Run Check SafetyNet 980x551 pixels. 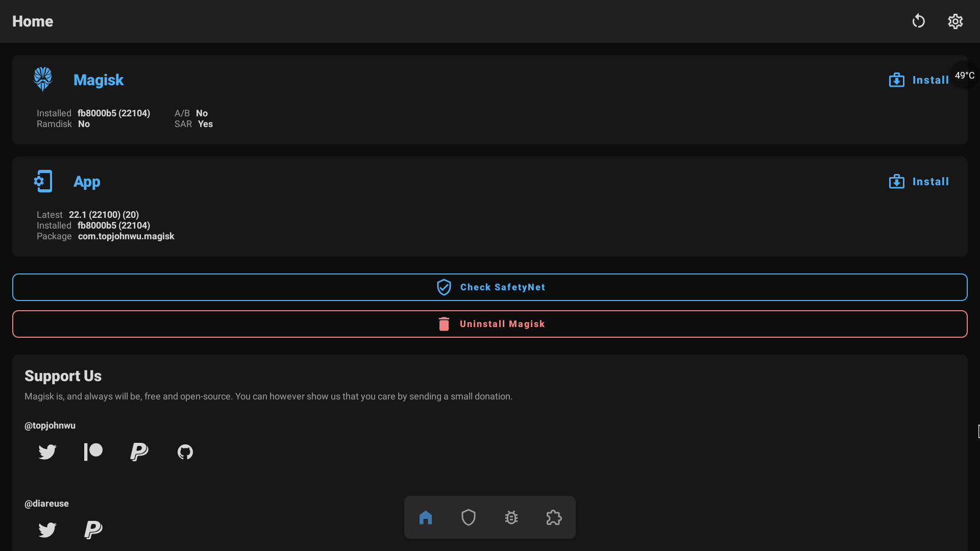(490, 287)
